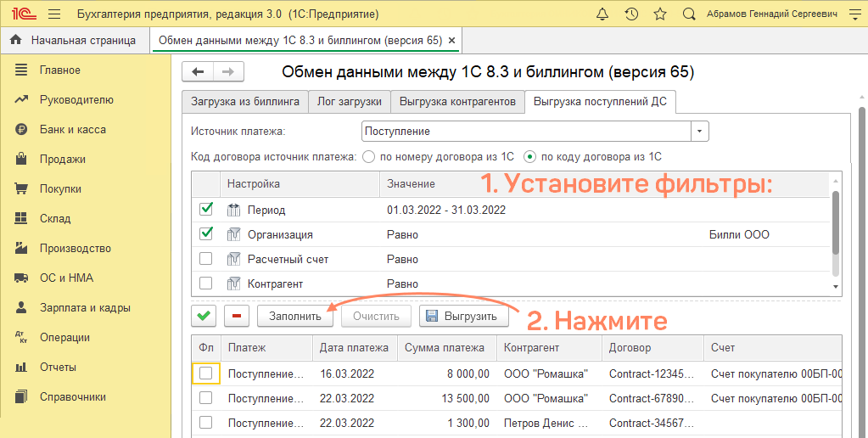This screenshot has width=868, height=438.
Task: Sort by Сумма платежа column header
Action: [x=446, y=348]
